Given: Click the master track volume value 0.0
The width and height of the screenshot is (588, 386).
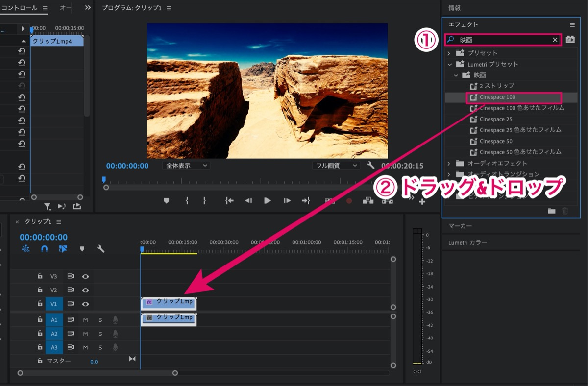Looking at the screenshot, I should (94, 362).
